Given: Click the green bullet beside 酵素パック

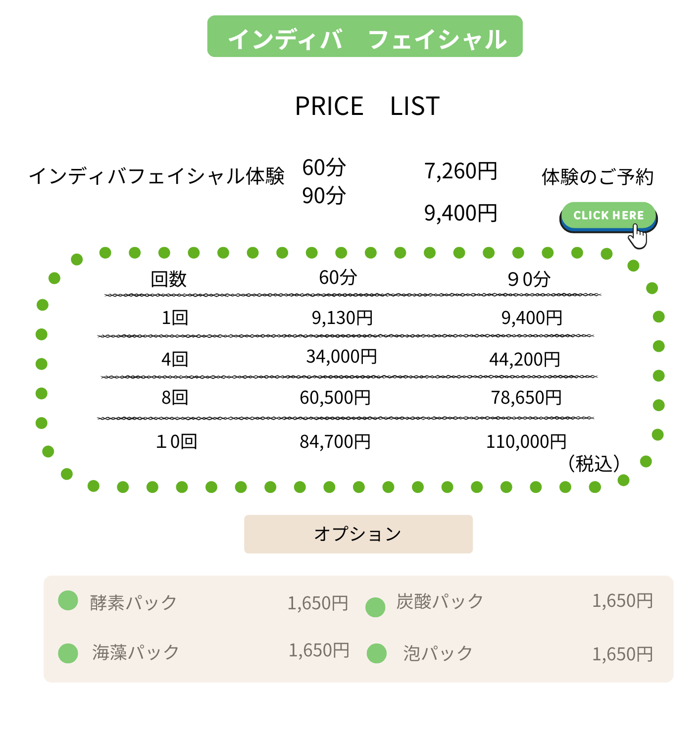Looking at the screenshot, I should click(68, 600).
